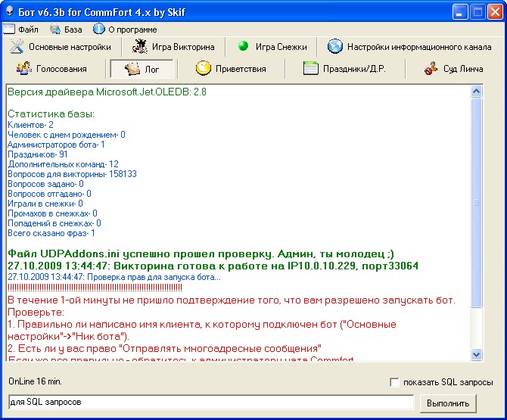Click the green ball Игра Снежки icon
The width and height of the screenshot is (507, 420).
point(243,46)
